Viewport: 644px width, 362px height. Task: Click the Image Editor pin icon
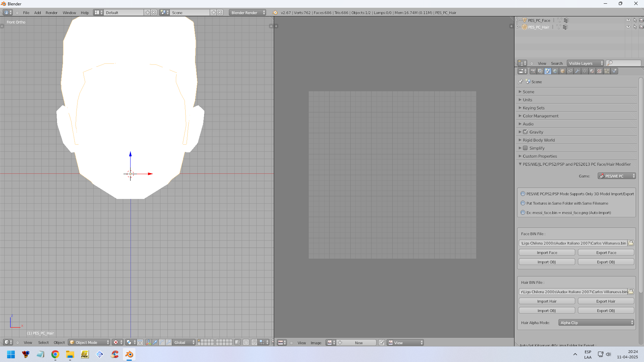382,343
